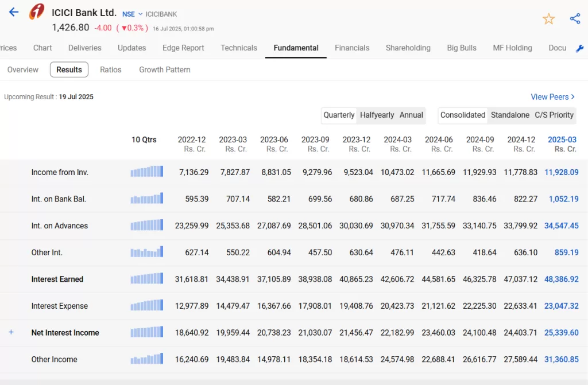Viewport: 588px width, 385px height.
Task: Share this stock page via share icon
Action: click(x=575, y=19)
